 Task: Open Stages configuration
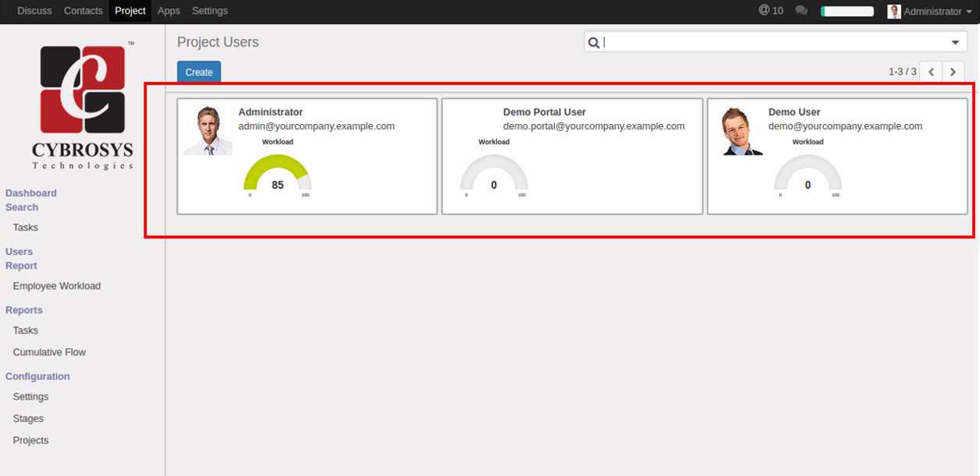point(28,418)
